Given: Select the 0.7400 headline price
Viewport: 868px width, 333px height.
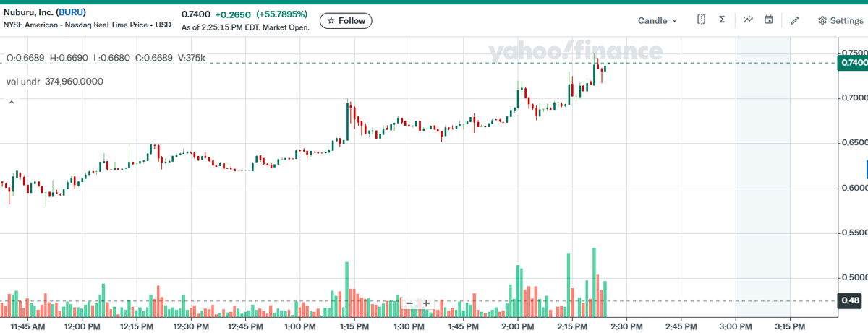Looking at the screenshot, I should tap(195, 14).
